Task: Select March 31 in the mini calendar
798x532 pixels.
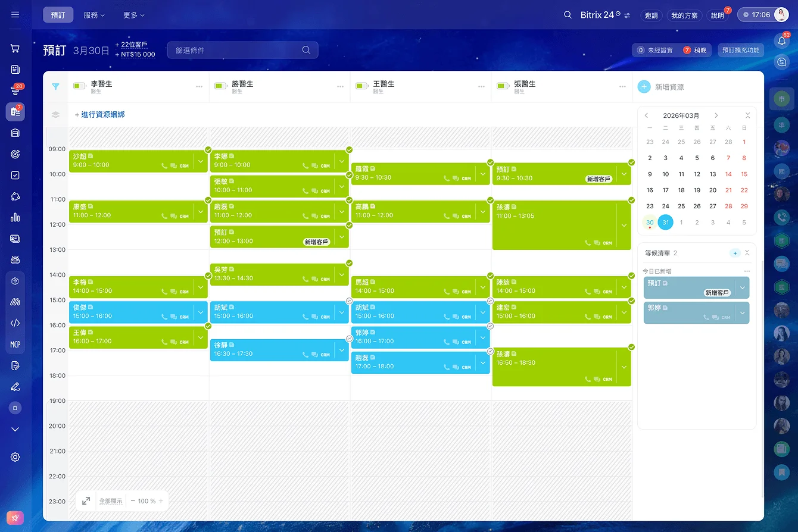Action: click(x=665, y=223)
